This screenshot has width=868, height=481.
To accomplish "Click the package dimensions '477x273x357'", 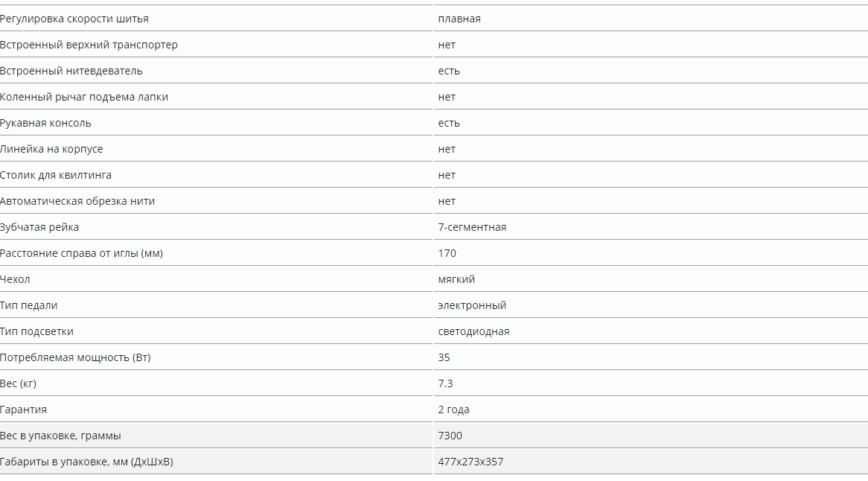I will (x=470, y=461).
